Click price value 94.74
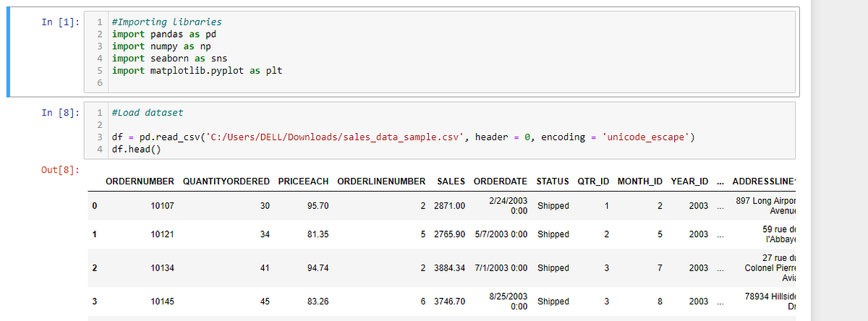The width and height of the screenshot is (868, 321). coord(318,268)
